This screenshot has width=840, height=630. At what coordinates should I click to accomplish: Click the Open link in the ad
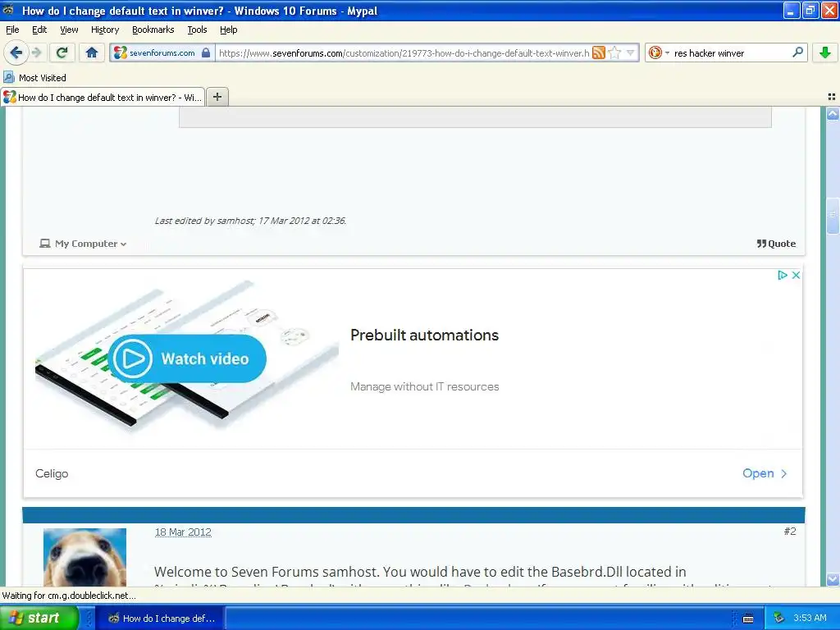click(765, 473)
